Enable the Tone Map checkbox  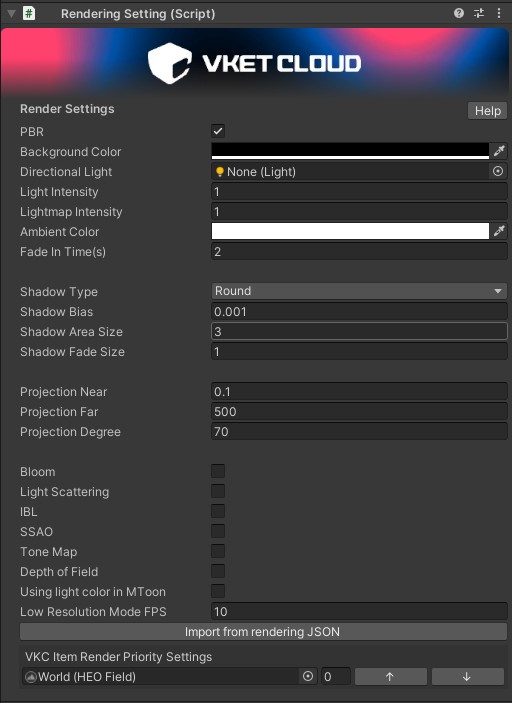[x=218, y=551]
